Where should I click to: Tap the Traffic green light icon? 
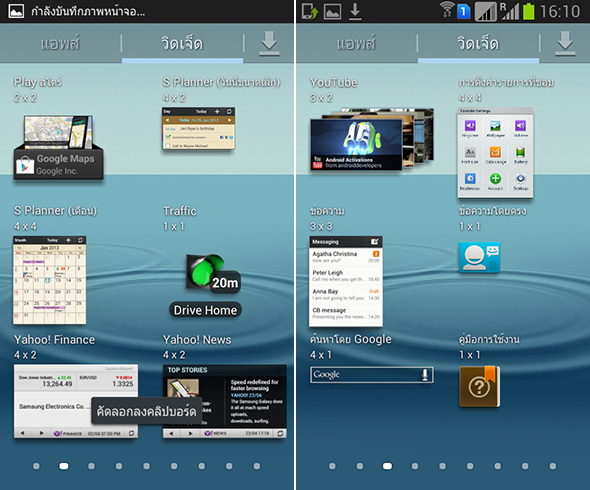coord(205,271)
